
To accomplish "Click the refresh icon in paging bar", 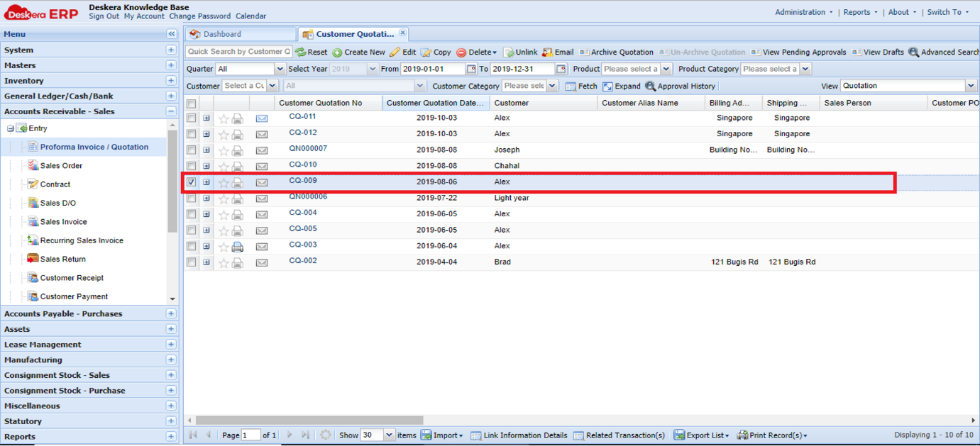I will tap(326, 435).
